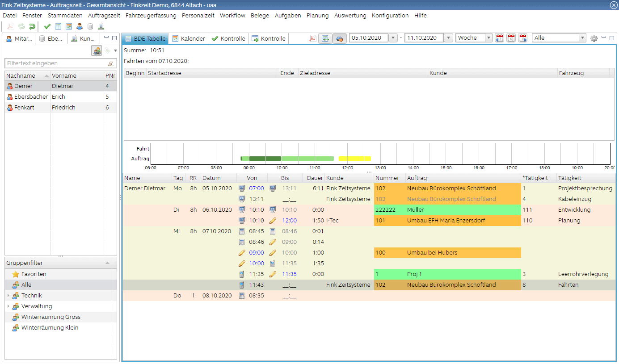Click the pencil icon next to 12:00
The image size is (619, 364).
273,221
